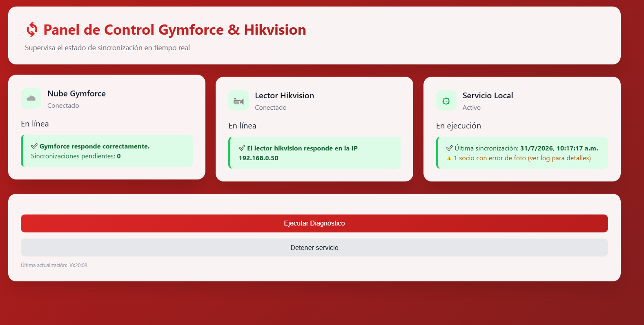Select the 'Servicio Local' card title
Screen dimensions: 644x325
[x=488, y=95]
